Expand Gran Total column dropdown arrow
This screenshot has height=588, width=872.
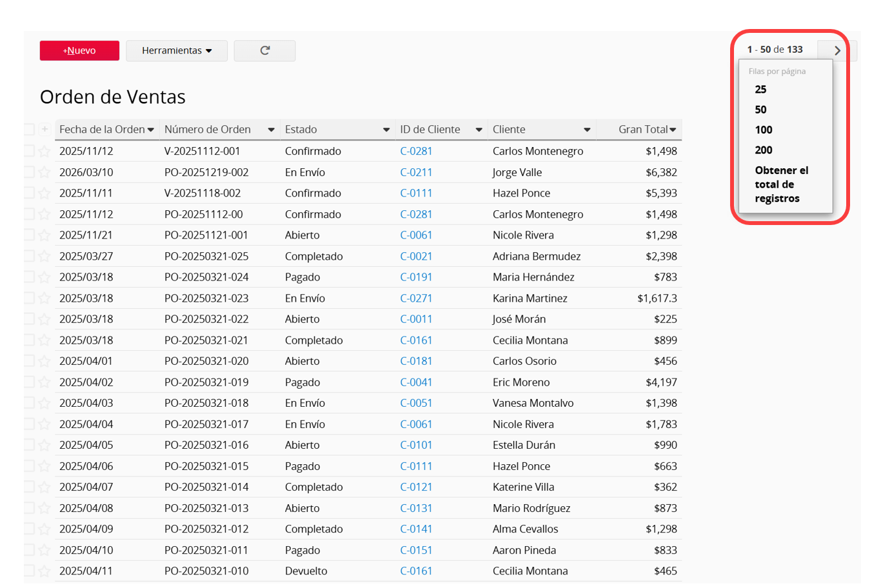[673, 130]
